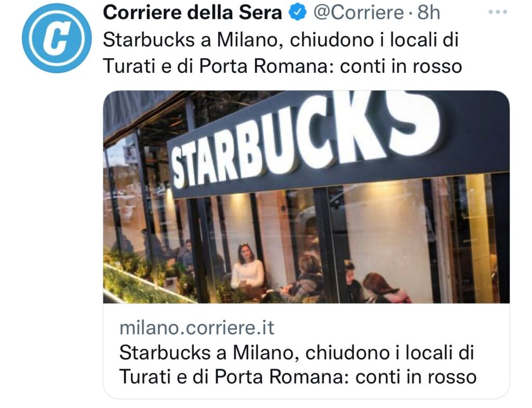The height and width of the screenshot is (408, 532).
Task: Open the link card article headline
Action: point(298,364)
